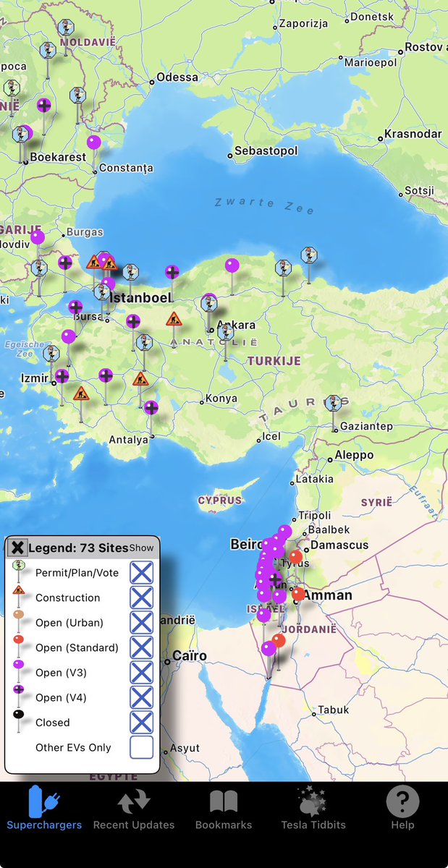Select the permit marker north of Izmir
448x868 pixels.
[x=51, y=354]
